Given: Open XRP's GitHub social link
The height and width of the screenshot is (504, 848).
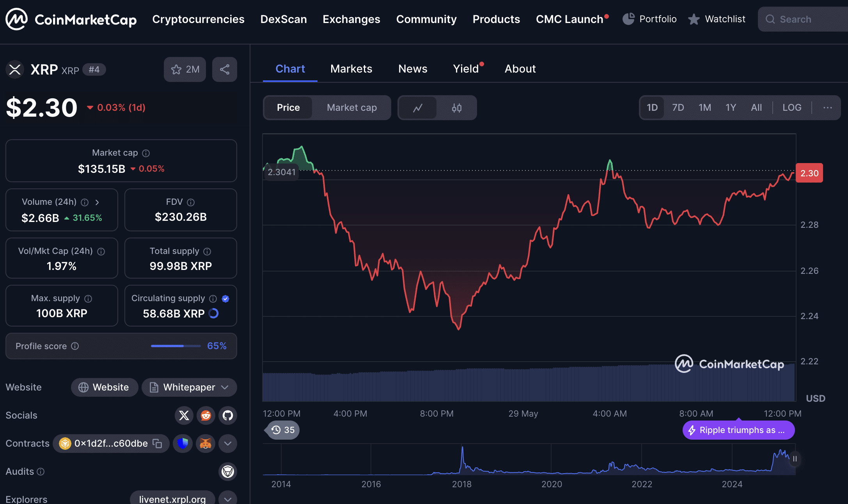Looking at the screenshot, I should 228,415.
